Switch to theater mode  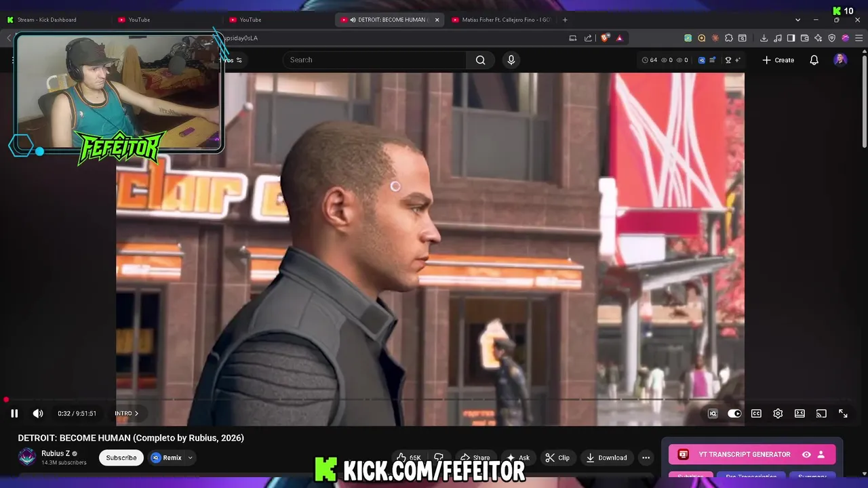800,413
